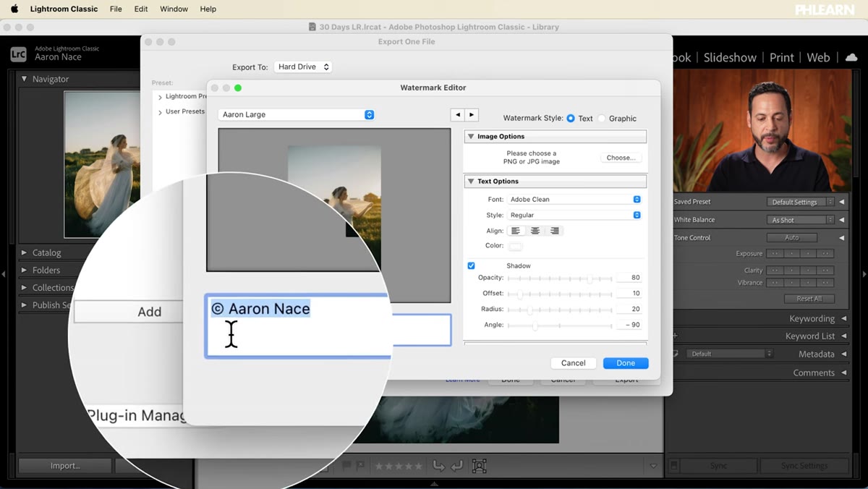The width and height of the screenshot is (868, 489).
Task: Click the plus icon beside Keyword List
Action: click(x=675, y=336)
